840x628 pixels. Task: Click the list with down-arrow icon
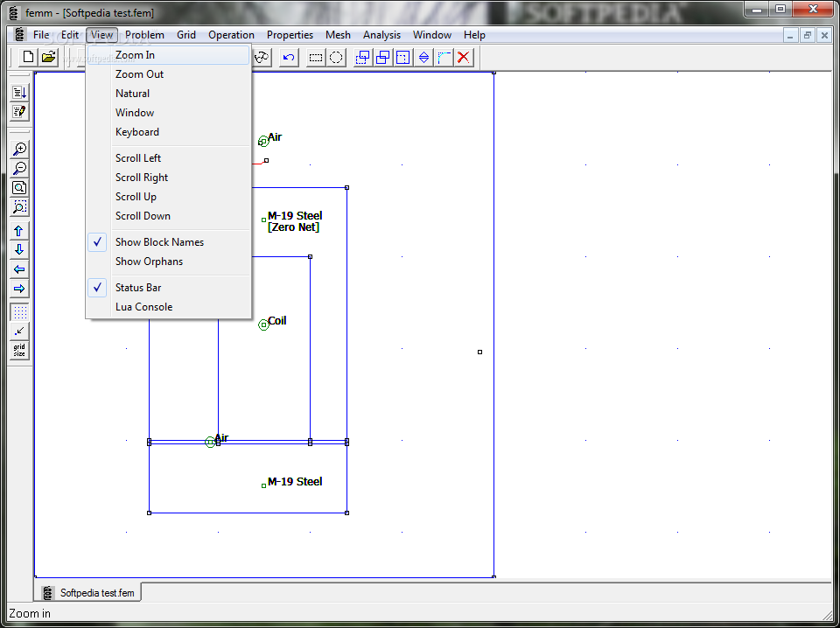(19, 93)
